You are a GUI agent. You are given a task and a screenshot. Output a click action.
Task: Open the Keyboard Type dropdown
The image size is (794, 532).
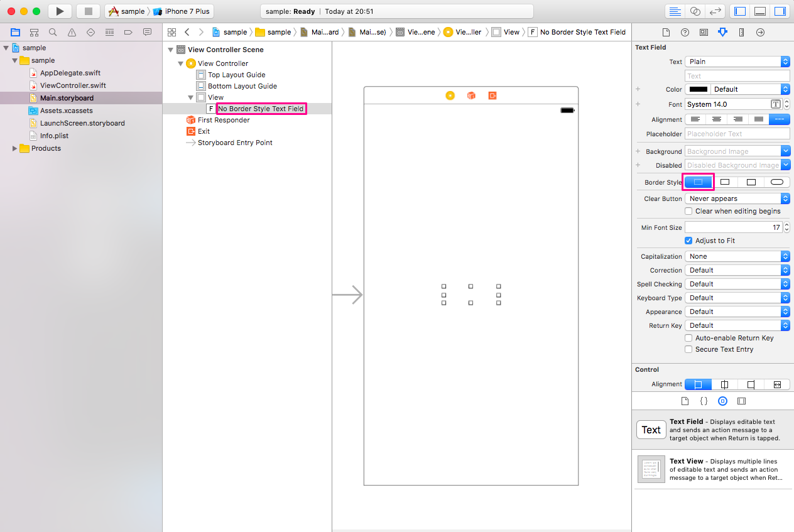coord(737,297)
